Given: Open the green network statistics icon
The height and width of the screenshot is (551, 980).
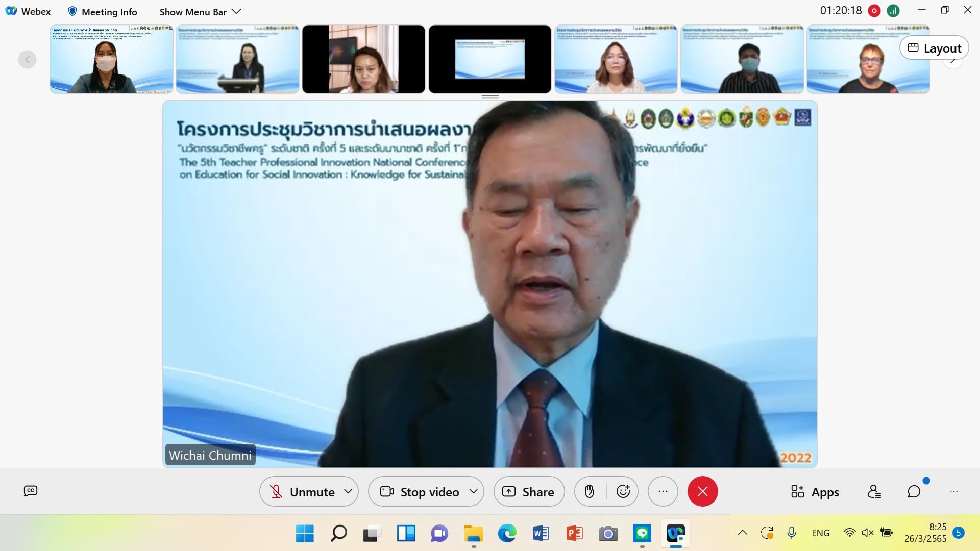Looking at the screenshot, I should click(x=893, y=11).
